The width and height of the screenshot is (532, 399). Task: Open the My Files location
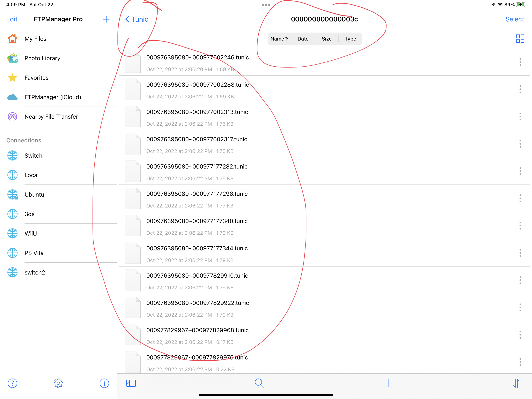(58, 39)
